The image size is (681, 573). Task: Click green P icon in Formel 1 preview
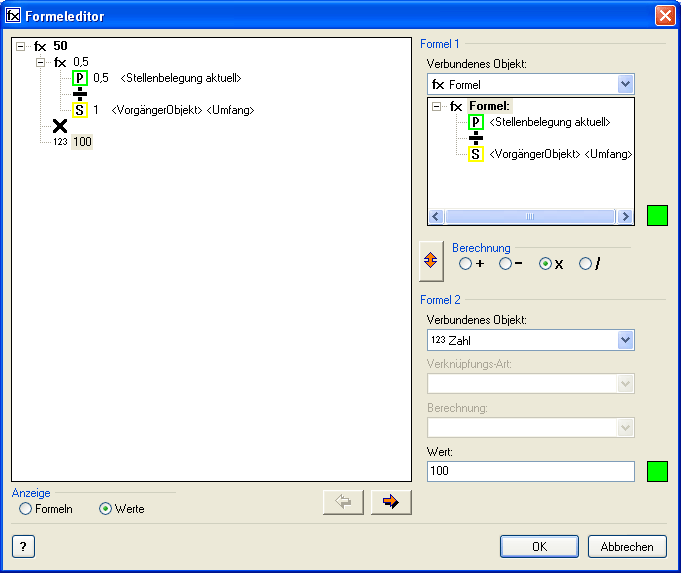476,122
